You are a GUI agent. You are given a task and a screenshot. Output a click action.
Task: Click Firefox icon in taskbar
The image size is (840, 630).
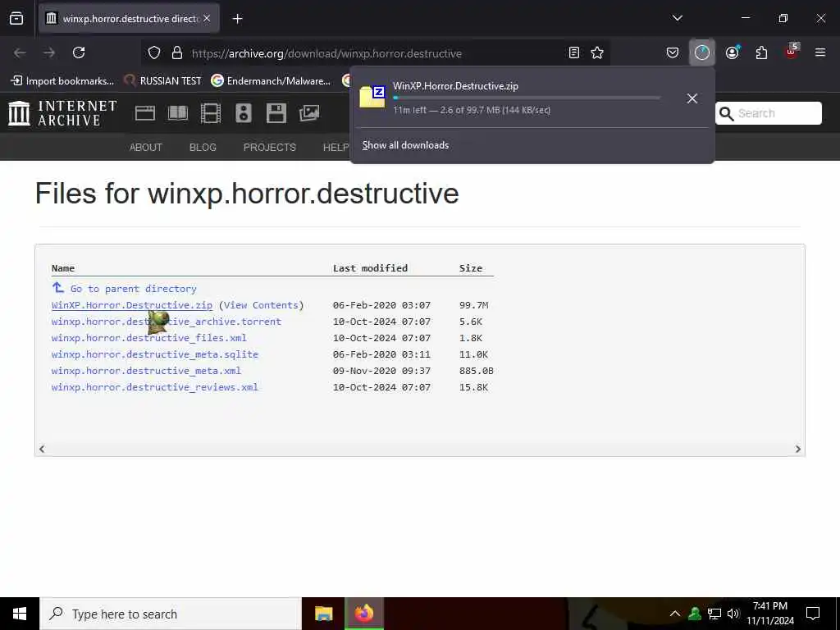point(363,614)
